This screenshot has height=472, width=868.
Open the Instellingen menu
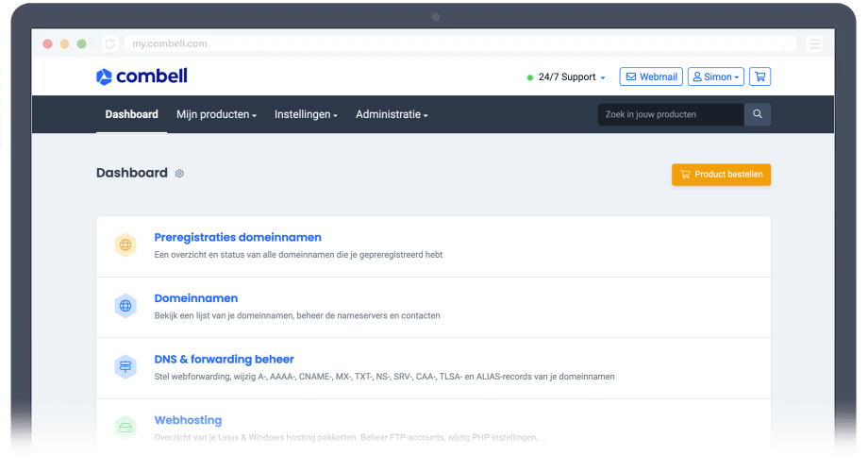tap(306, 114)
